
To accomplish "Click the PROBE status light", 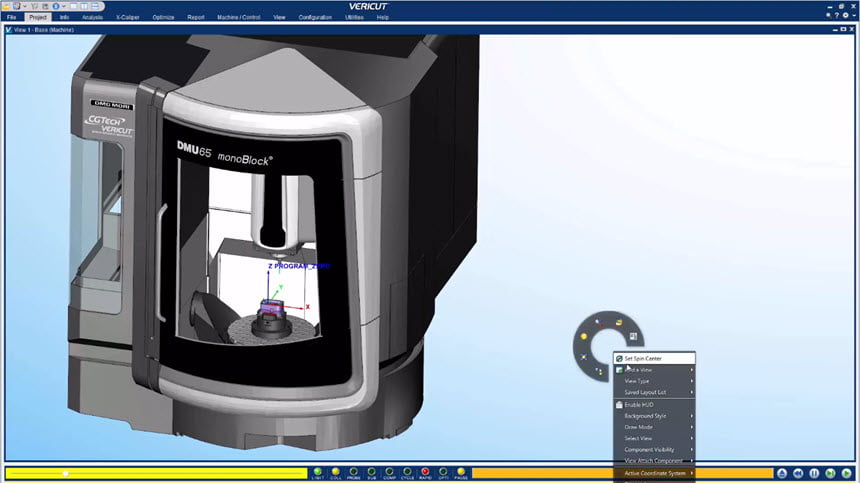I will [354, 473].
